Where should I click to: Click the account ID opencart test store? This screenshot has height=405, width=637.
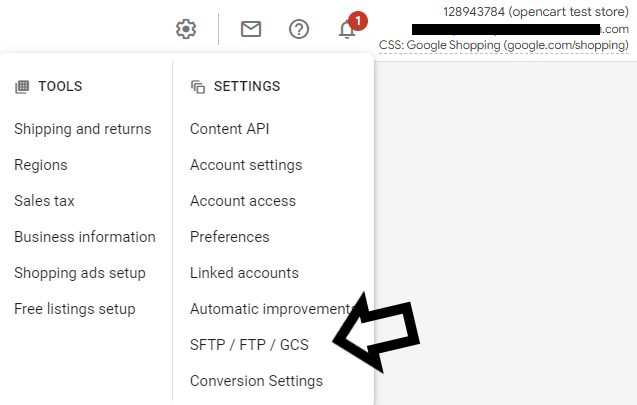tap(535, 12)
